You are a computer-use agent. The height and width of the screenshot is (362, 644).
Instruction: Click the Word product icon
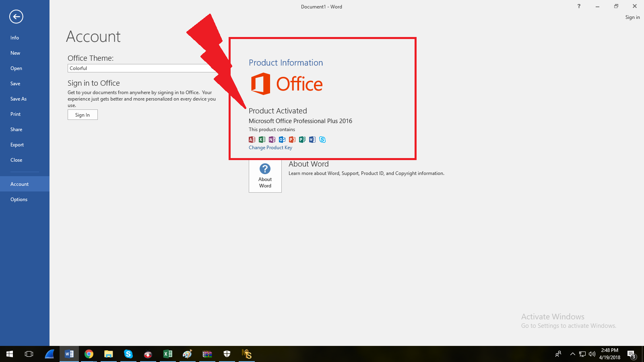pos(312,140)
